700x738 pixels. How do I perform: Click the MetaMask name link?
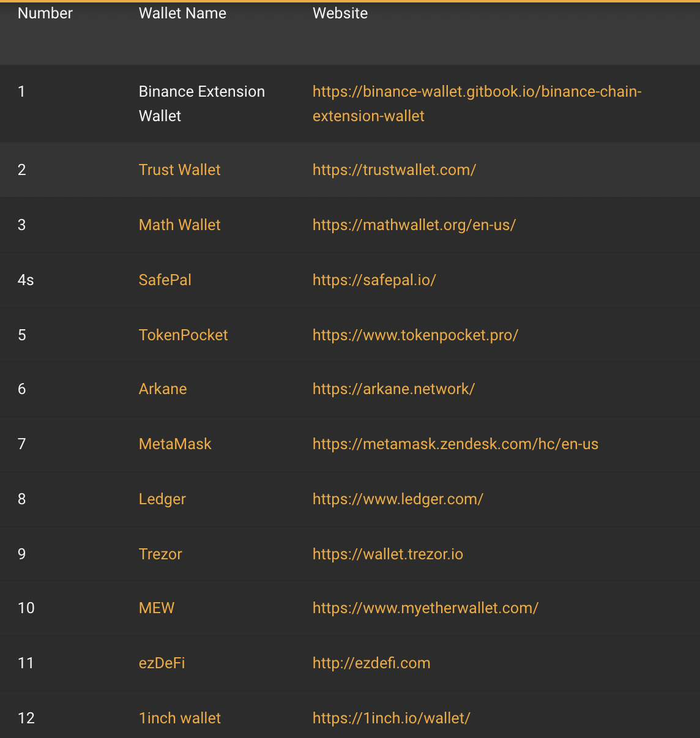pyautogui.click(x=175, y=444)
